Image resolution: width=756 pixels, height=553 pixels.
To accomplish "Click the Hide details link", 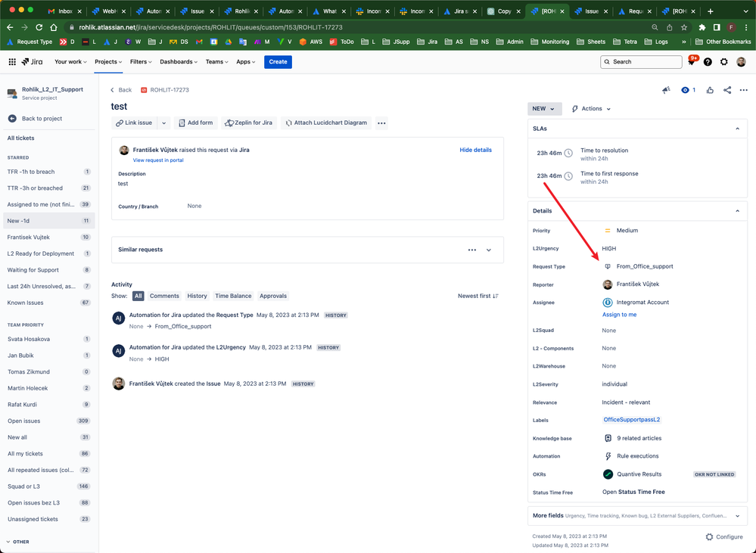I will coord(475,150).
